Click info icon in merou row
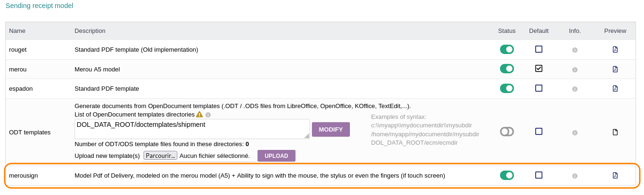The height and width of the screenshot is (195, 644). pos(575,70)
